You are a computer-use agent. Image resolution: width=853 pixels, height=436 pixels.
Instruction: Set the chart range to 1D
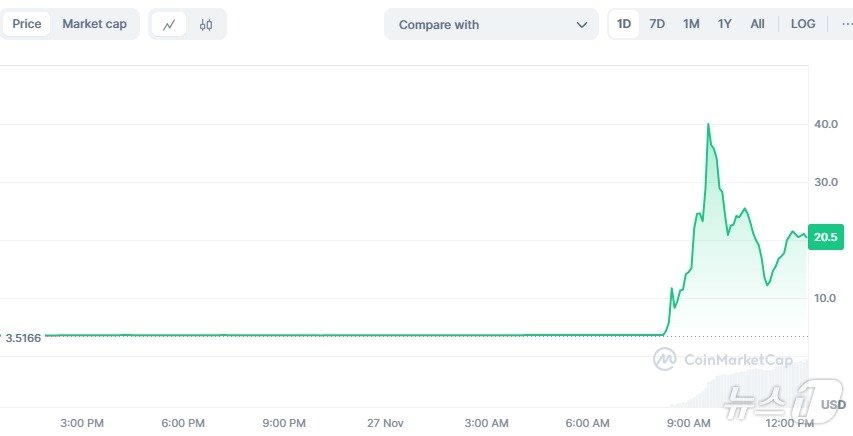coord(624,24)
